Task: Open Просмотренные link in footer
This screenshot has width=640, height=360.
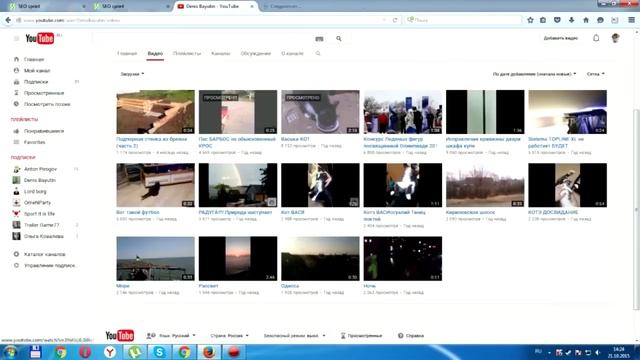Action: click(x=361, y=336)
